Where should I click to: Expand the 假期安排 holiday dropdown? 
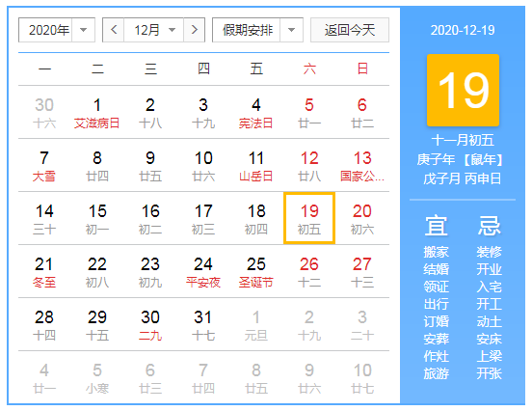[x=257, y=30]
